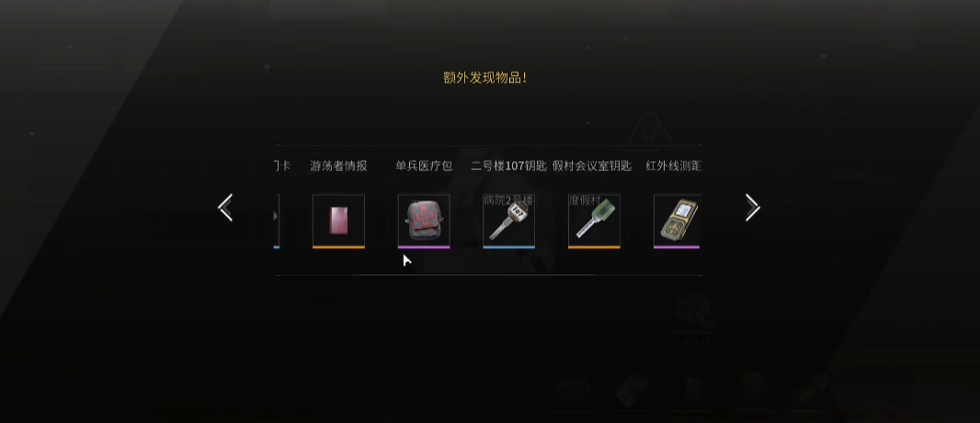Advance item list with right arrow
Screen dimensions: 980x423
(753, 208)
